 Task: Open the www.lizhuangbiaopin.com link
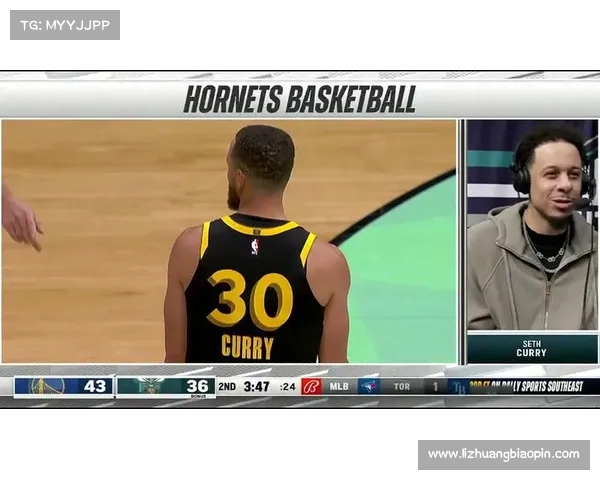(x=504, y=454)
